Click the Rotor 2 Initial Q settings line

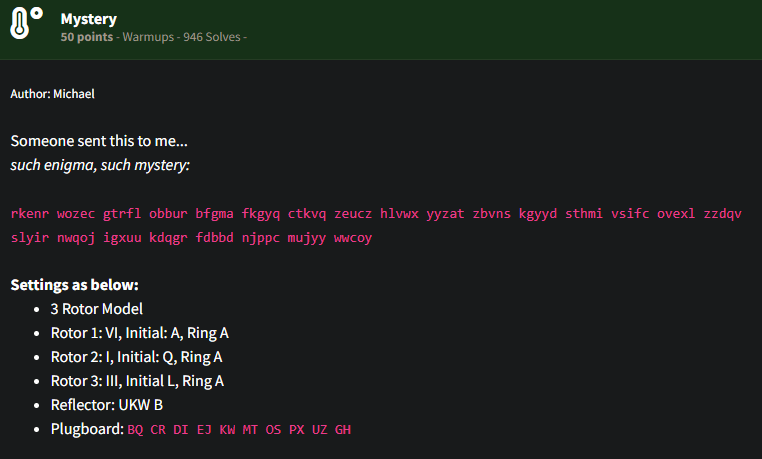[136, 357]
